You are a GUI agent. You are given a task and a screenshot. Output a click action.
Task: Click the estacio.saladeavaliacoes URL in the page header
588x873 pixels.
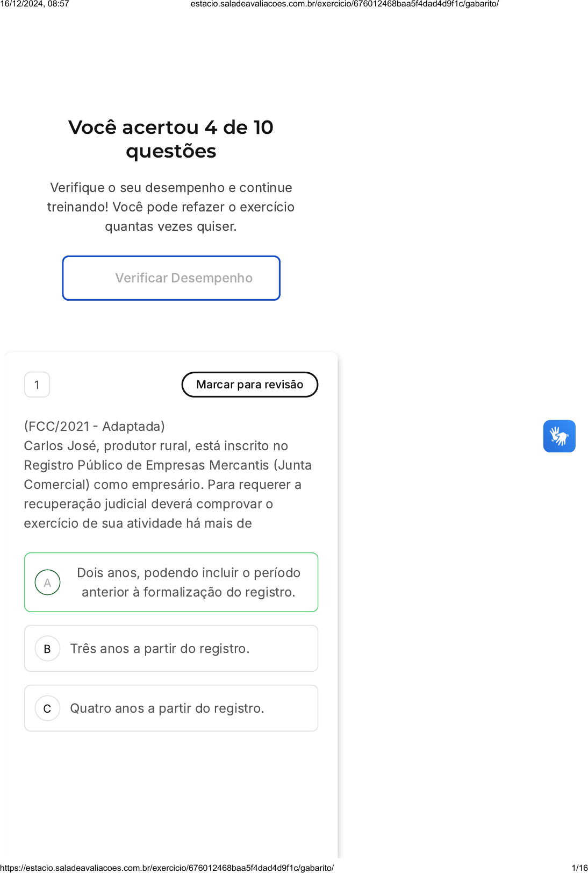pos(345,4)
